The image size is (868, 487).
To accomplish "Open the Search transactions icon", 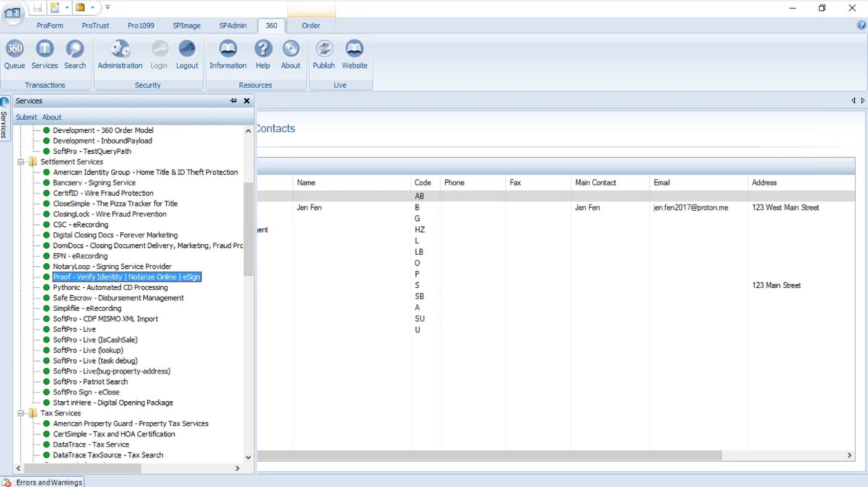I will point(75,54).
